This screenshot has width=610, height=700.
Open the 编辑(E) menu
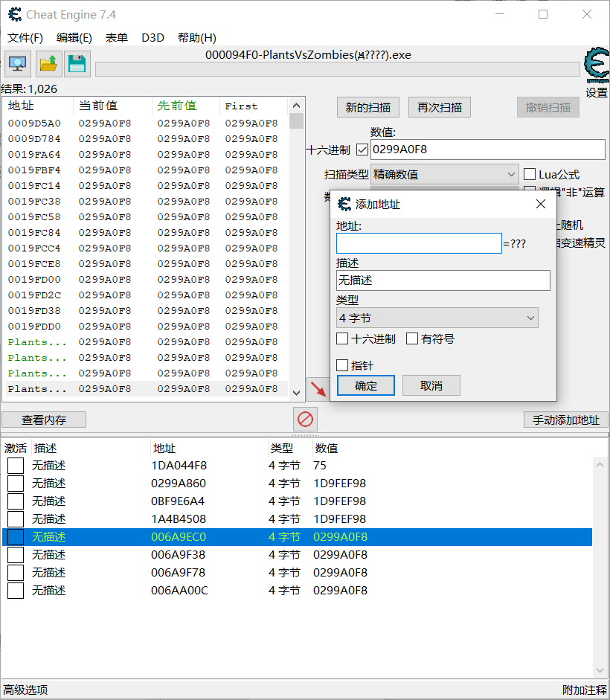74,38
